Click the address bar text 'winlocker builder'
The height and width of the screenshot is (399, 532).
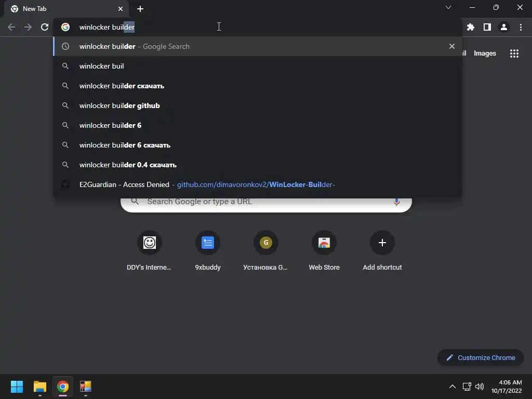click(107, 27)
